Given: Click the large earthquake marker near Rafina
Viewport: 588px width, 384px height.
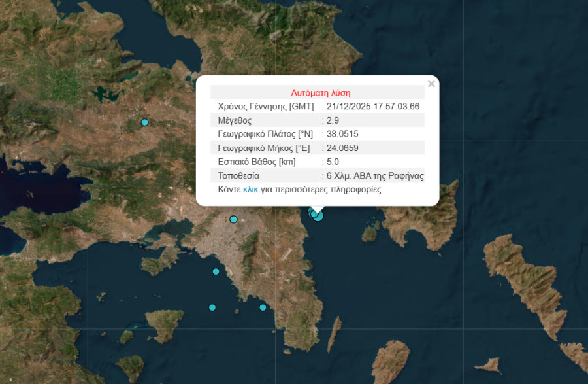Looking at the screenshot, I should (x=318, y=216).
